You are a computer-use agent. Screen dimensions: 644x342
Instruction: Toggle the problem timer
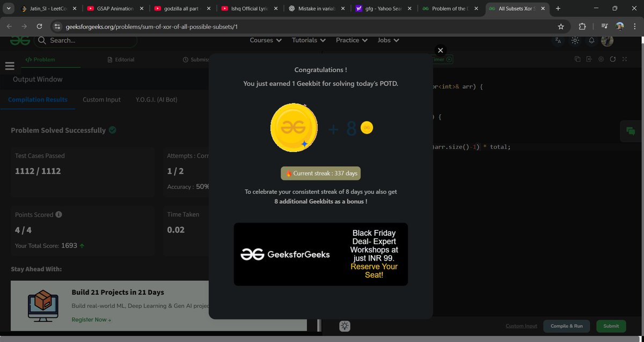click(x=449, y=60)
